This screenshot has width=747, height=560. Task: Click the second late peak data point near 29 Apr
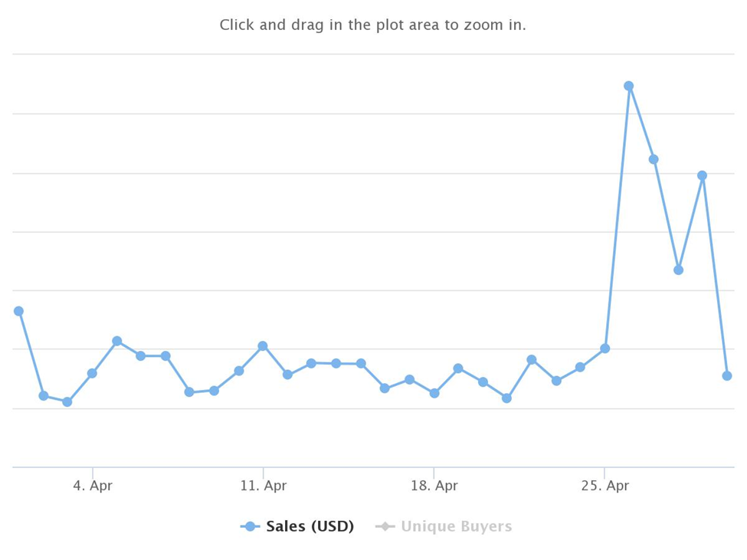[703, 175]
